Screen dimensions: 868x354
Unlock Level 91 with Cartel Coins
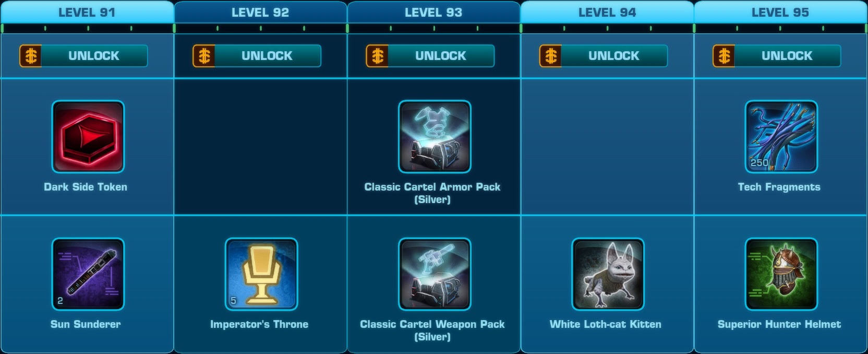click(x=83, y=56)
